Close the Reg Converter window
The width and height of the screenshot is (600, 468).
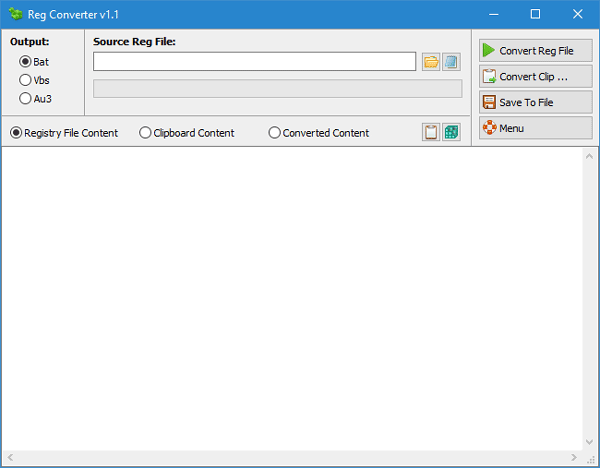pos(577,15)
